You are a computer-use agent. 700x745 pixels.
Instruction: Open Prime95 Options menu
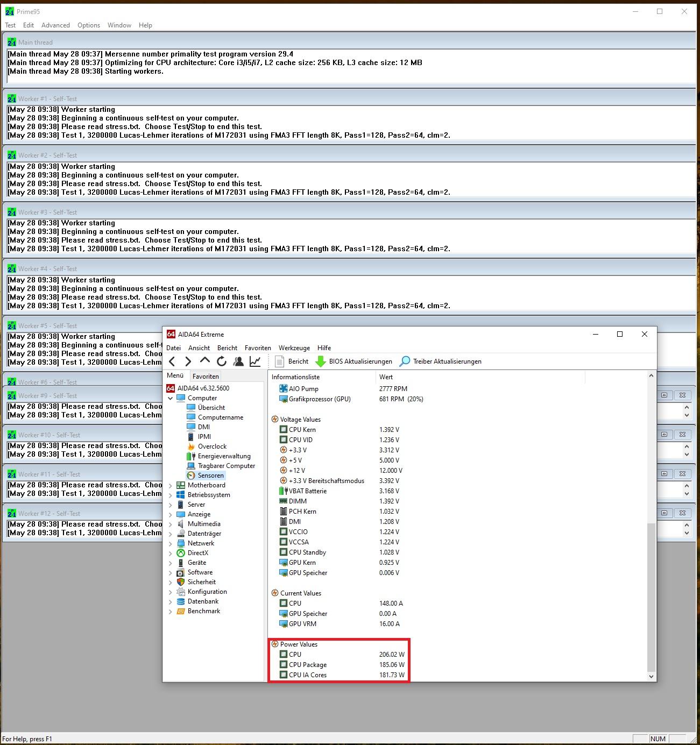tap(89, 25)
